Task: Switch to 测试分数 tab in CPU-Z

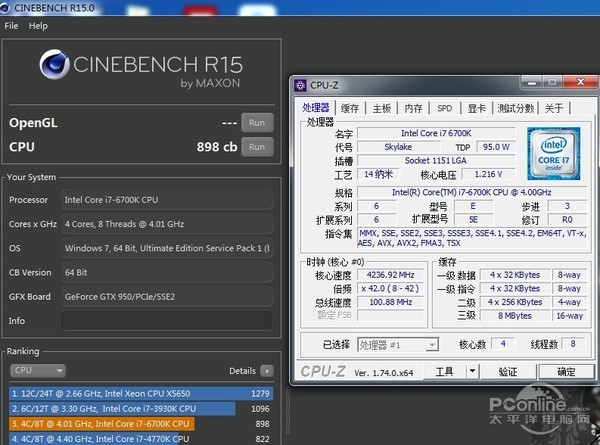Action: point(515,108)
